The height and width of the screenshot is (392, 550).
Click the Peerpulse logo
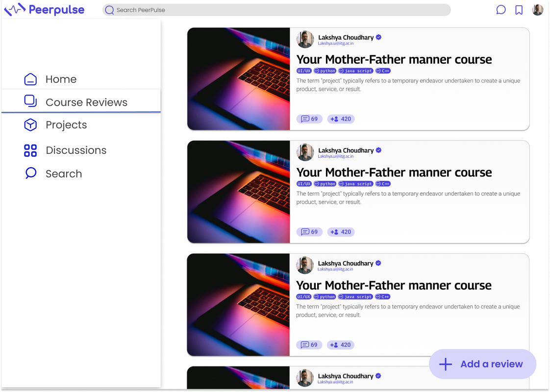pyautogui.click(x=44, y=9)
